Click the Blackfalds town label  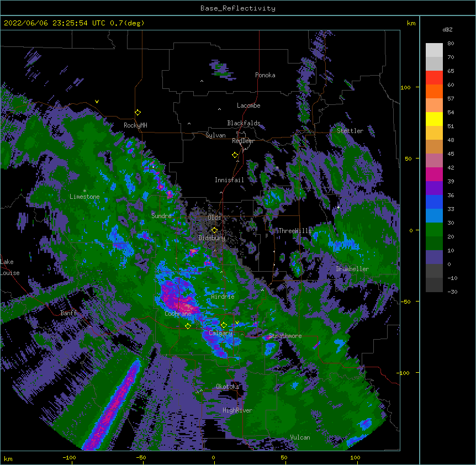coord(244,123)
